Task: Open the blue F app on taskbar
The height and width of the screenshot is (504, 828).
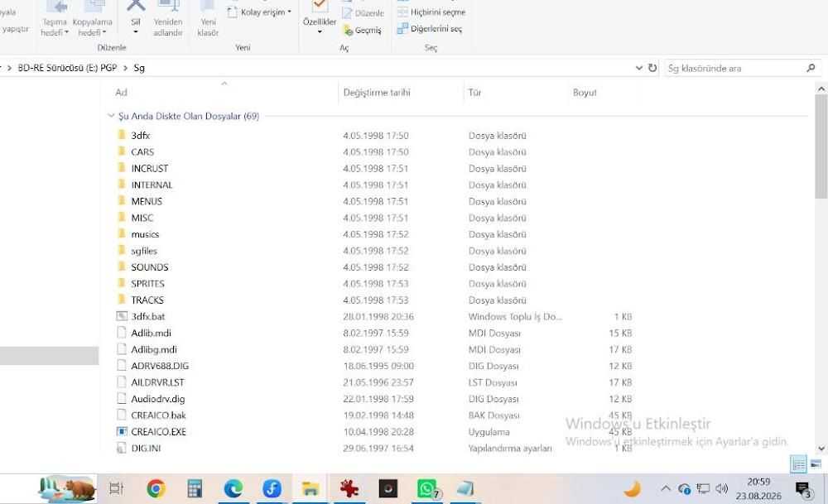Action: [272, 489]
